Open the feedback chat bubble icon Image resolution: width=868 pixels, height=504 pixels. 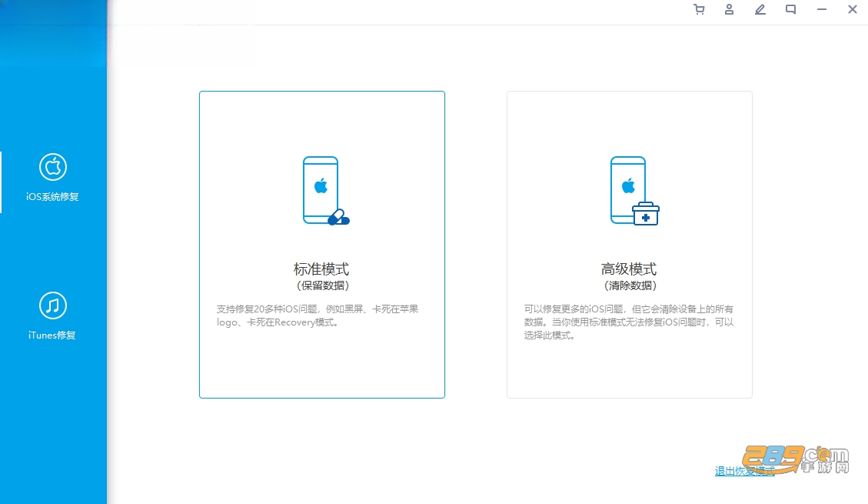click(790, 9)
